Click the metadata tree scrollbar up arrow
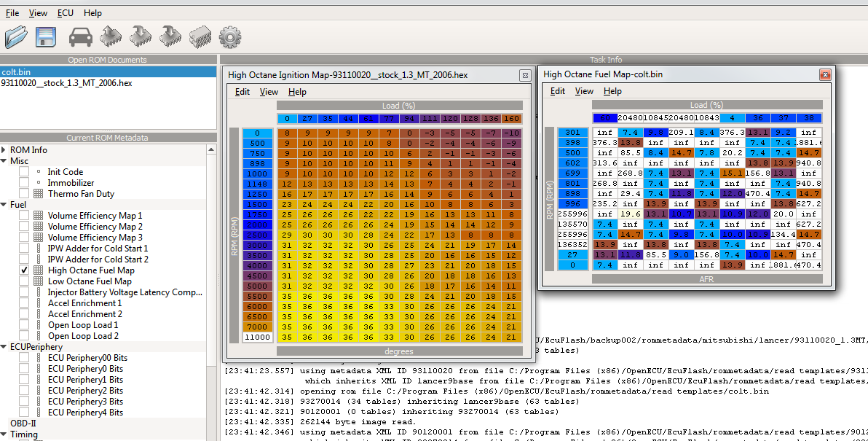The image size is (868, 441). coord(212,149)
